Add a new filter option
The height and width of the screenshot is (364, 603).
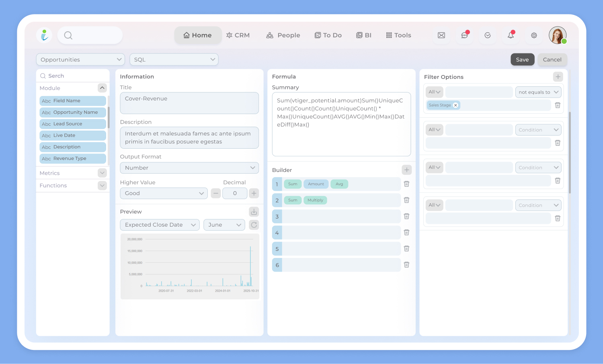558,77
